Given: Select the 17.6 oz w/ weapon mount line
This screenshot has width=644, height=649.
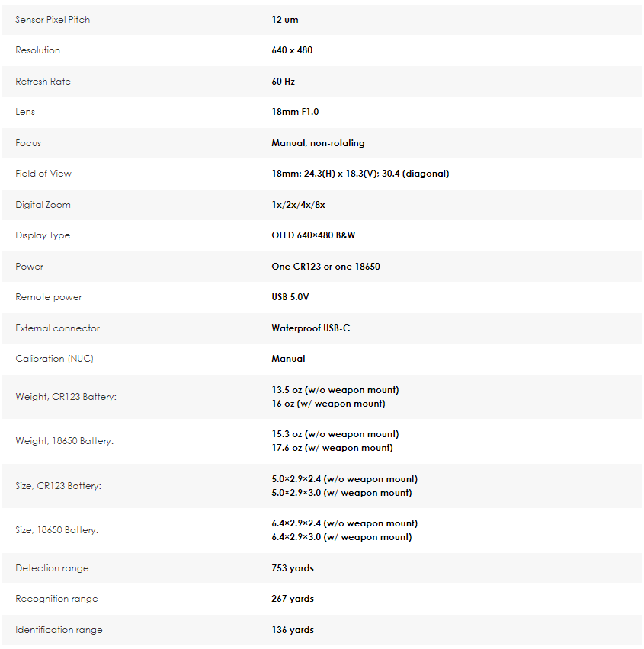Looking at the screenshot, I should 332,448.
